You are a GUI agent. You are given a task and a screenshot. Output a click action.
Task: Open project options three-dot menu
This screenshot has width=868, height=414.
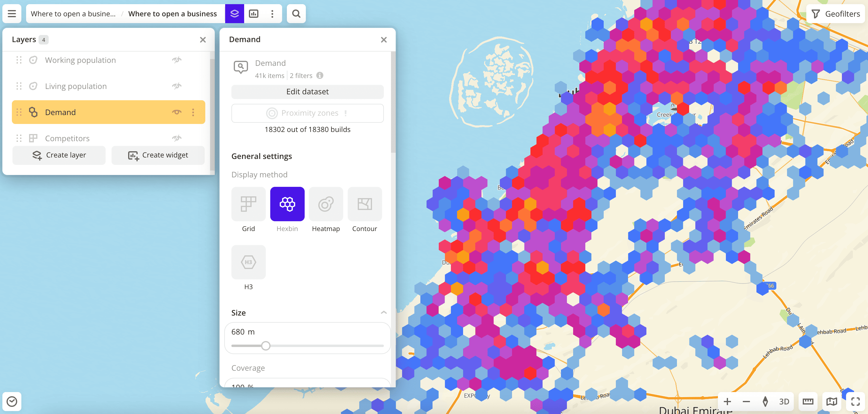[272, 14]
